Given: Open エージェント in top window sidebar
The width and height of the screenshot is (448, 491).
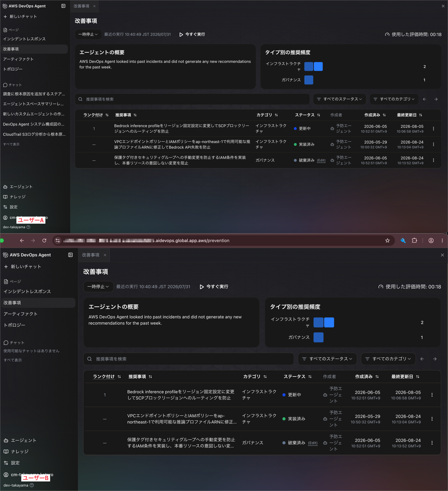Looking at the screenshot, I should pyautogui.click(x=18, y=187).
